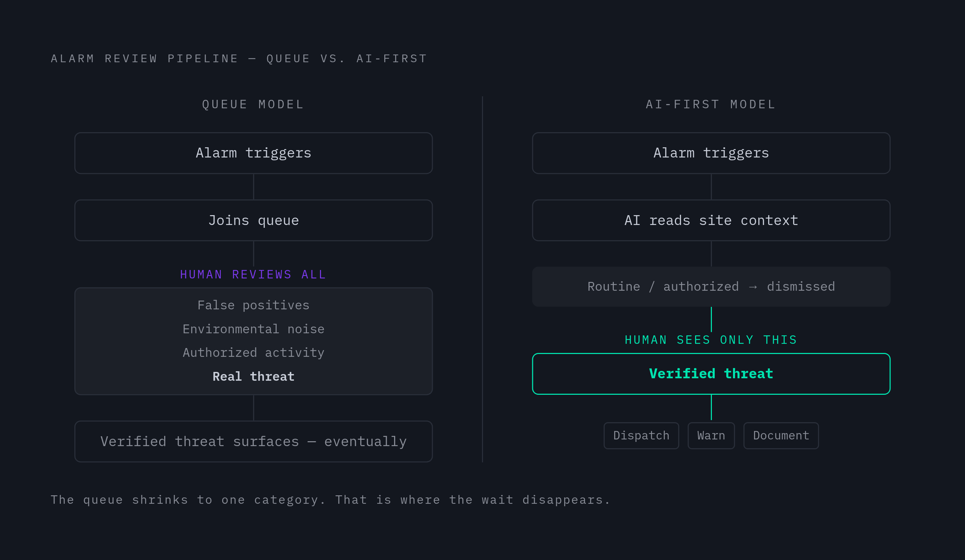Click the Dispatch action box

pyautogui.click(x=641, y=436)
